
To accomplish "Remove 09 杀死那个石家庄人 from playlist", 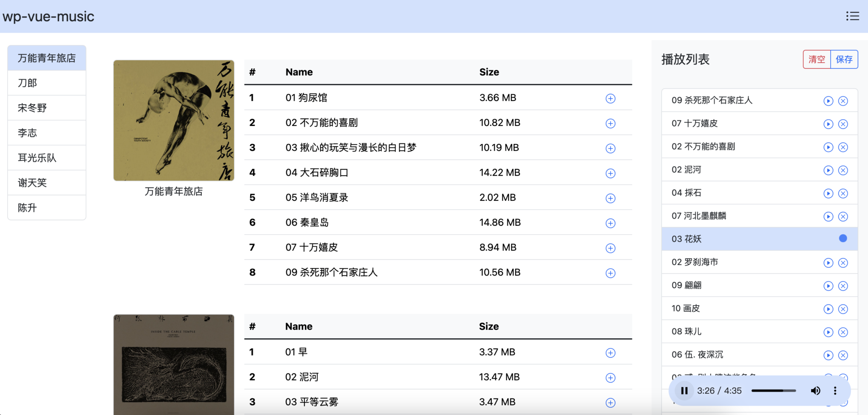I will click(x=843, y=101).
